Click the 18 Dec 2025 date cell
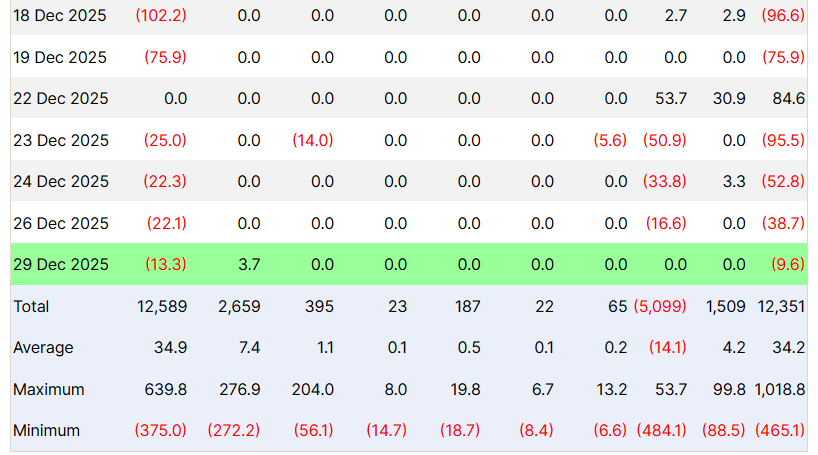 (61, 15)
